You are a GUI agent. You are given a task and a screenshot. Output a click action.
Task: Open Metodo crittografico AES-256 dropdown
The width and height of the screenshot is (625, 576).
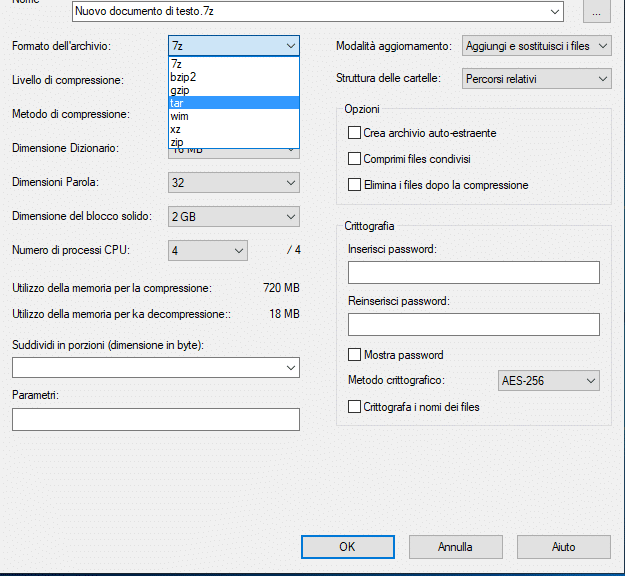[548, 380]
